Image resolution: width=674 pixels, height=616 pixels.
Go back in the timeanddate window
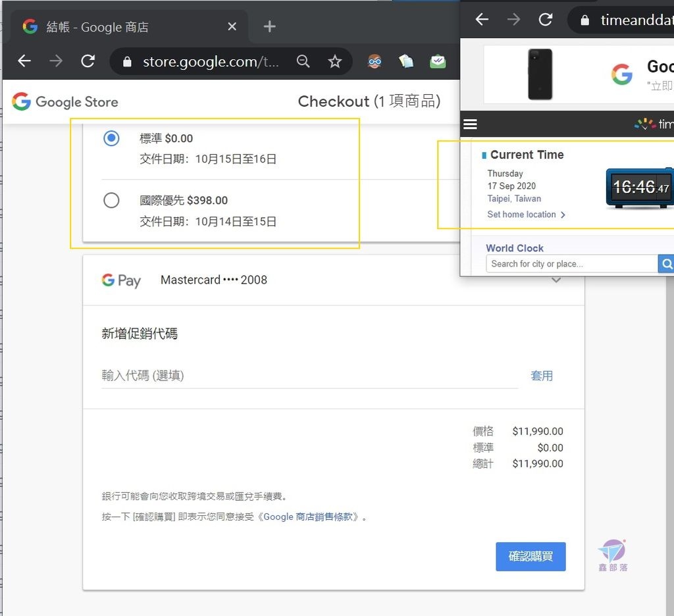point(482,19)
